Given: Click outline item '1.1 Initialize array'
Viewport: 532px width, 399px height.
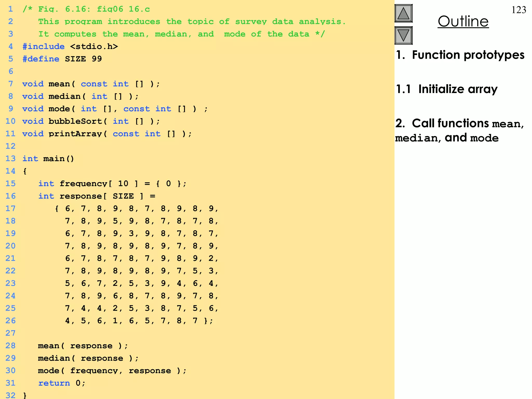Looking at the screenshot, I should [x=447, y=89].
